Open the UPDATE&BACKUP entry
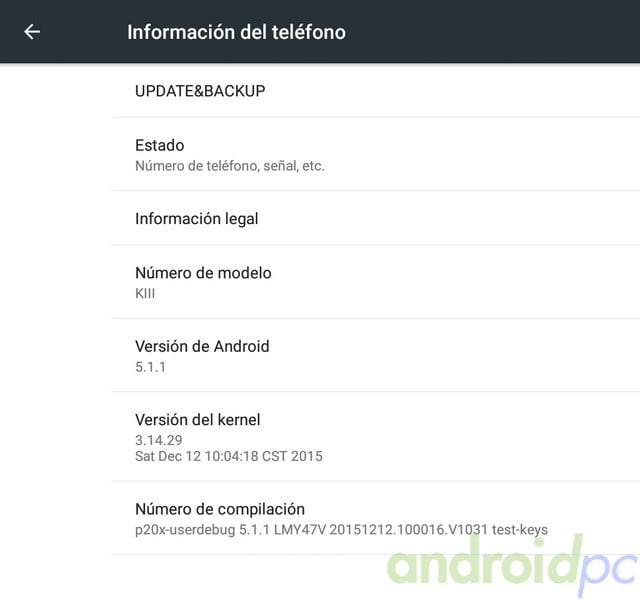Image resolution: width=640 pixels, height=600 pixels. pos(376,91)
